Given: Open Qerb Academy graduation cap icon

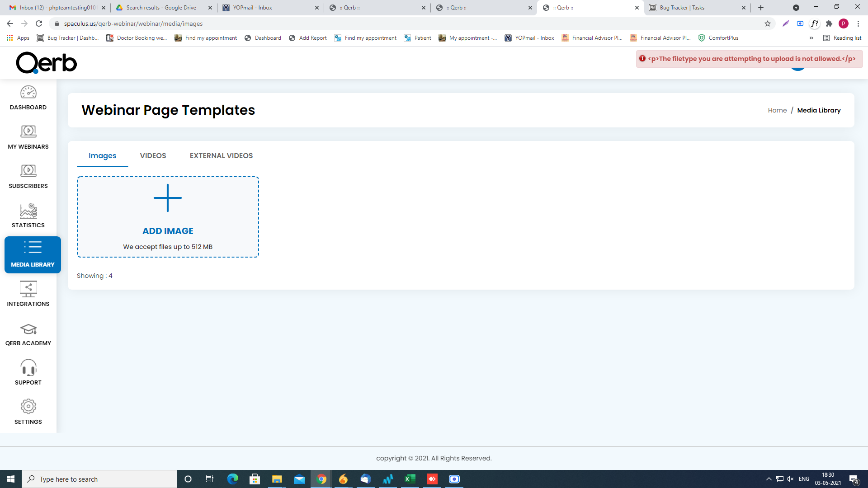Looking at the screenshot, I should [28, 329].
